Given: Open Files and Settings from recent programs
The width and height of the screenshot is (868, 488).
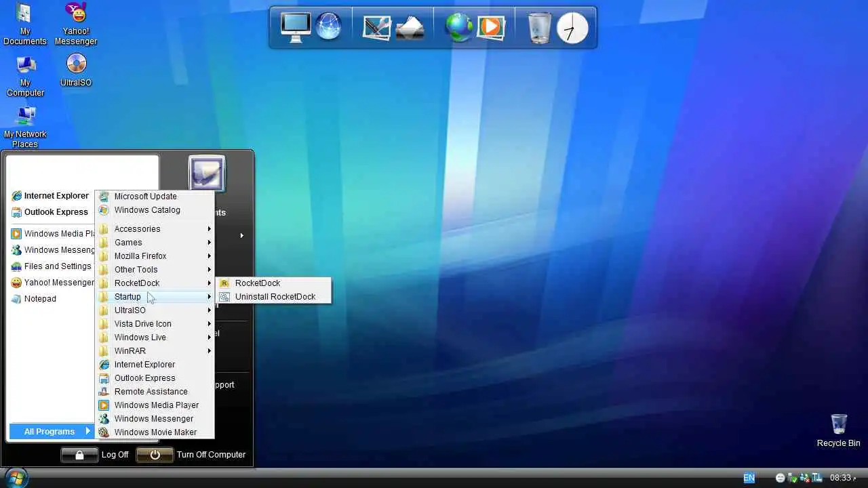Looking at the screenshot, I should click(x=52, y=266).
